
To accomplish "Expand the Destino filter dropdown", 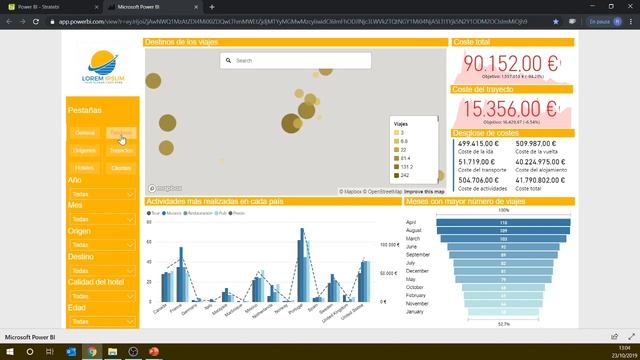I will (x=102, y=271).
